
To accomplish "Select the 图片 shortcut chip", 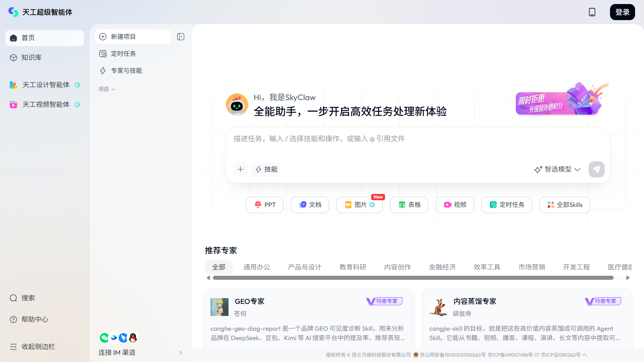I will (360, 205).
